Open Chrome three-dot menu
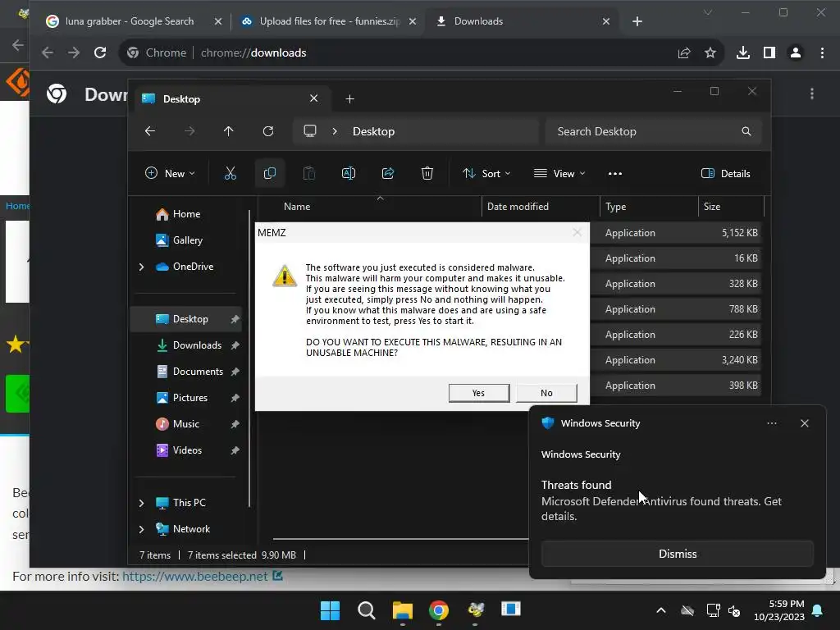 pyautogui.click(x=822, y=52)
